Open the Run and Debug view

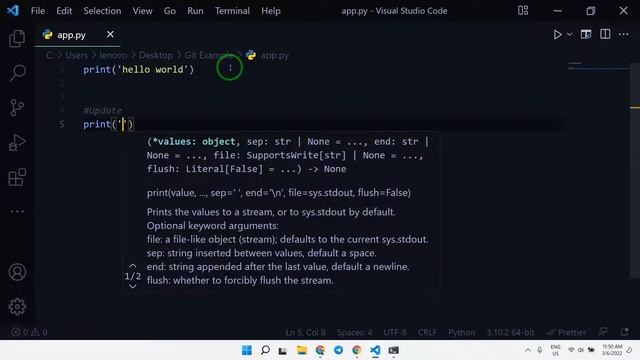coord(17,142)
